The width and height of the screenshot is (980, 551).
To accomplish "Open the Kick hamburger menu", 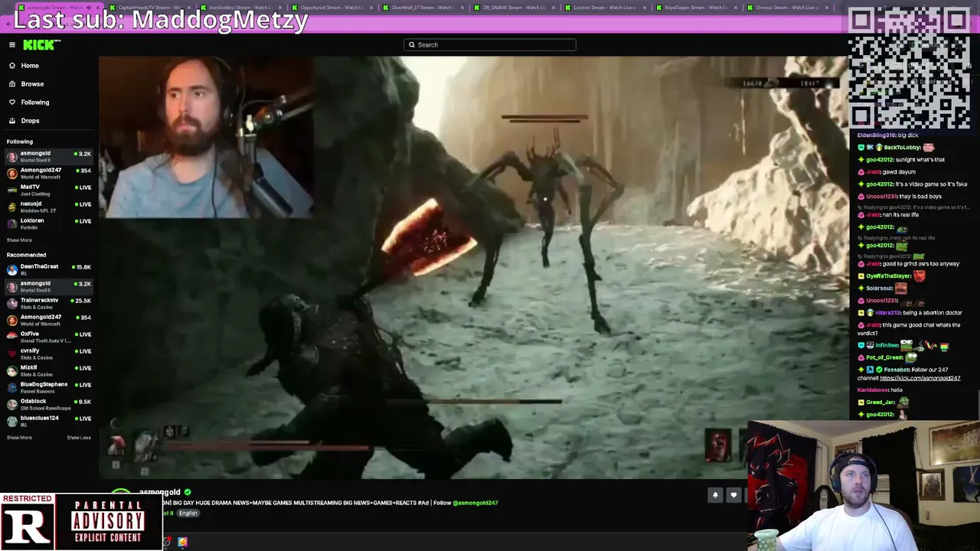I will (x=12, y=45).
